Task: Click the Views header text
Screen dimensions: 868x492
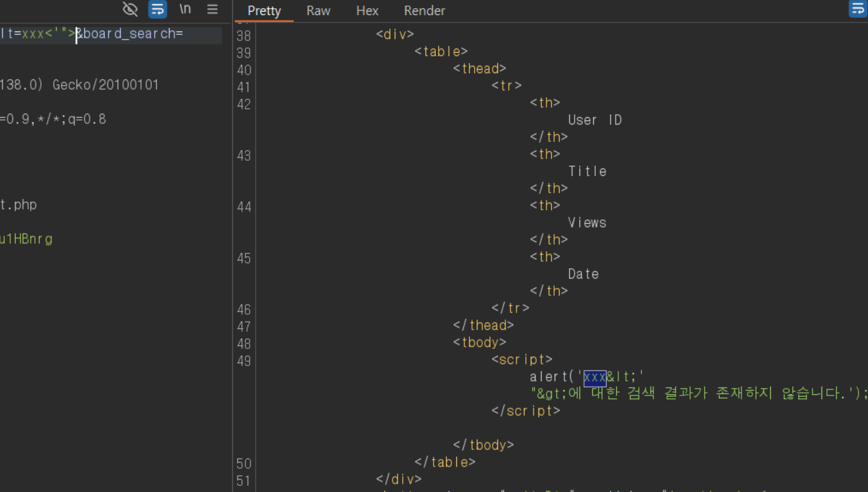Action: point(587,222)
